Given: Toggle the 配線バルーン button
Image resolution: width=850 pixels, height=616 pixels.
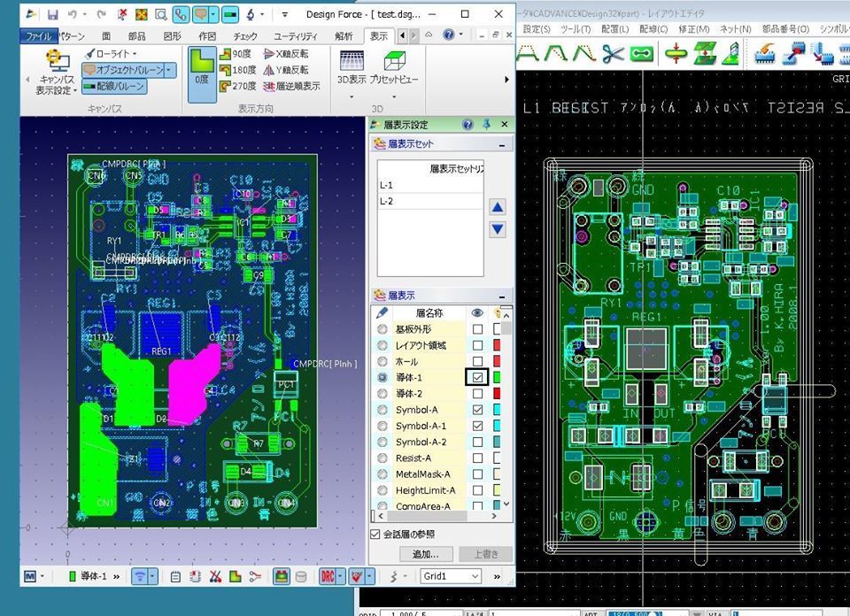Looking at the screenshot, I should [x=114, y=86].
